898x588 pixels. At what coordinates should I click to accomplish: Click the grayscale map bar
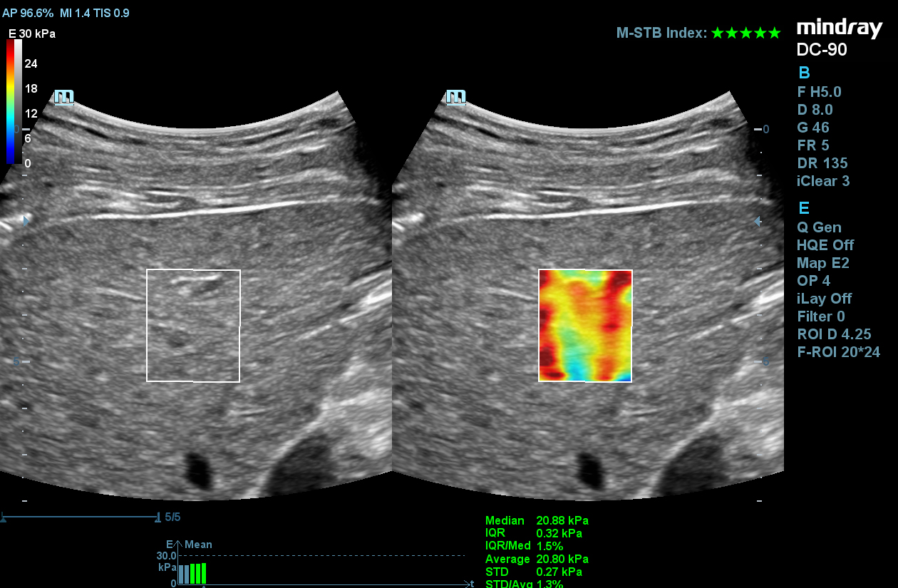pyautogui.click(x=18, y=101)
